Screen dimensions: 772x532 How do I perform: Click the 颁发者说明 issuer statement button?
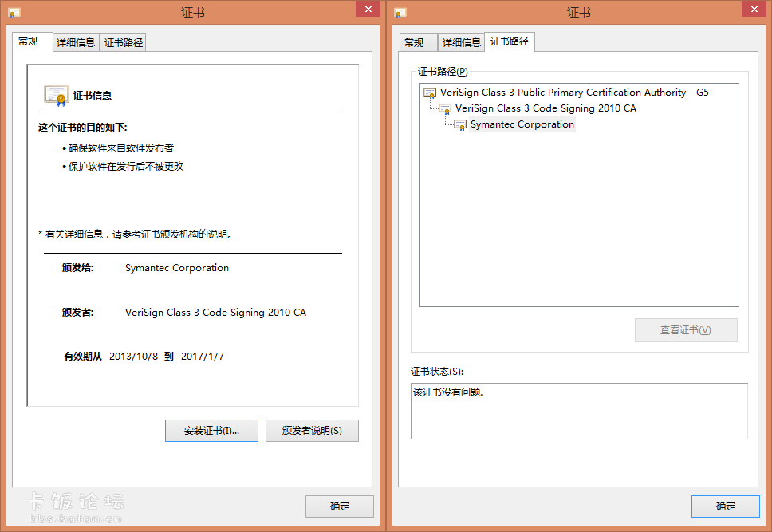click(x=312, y=430)
